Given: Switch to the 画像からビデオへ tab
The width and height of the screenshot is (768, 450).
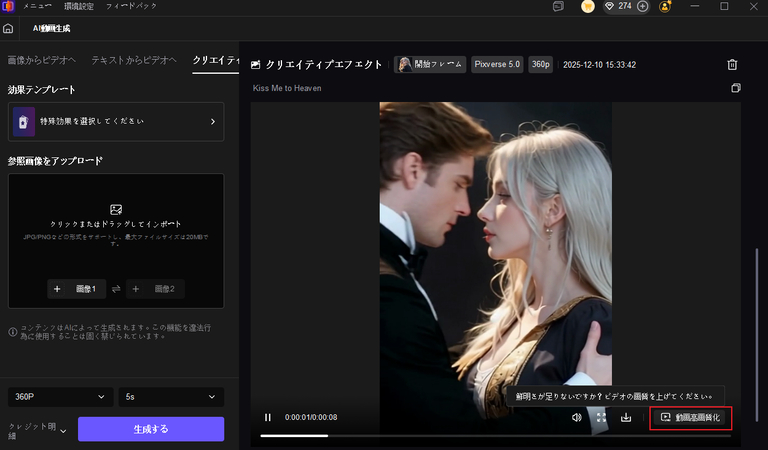Looking at the screenshot, I should pyautogui.click(x=41, y=61).
